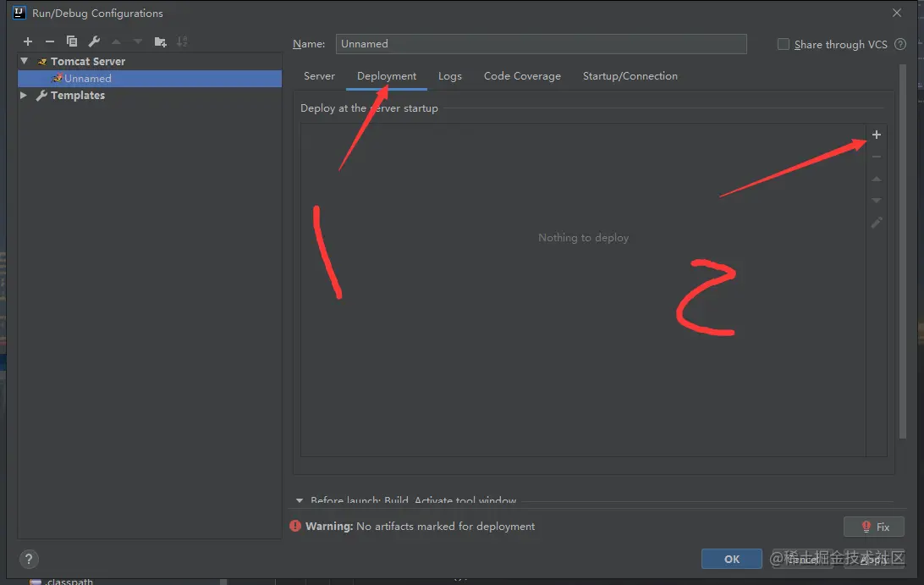Image resolution: width=924 pixels, height=585 pixels.
Task: Select the Unnamed Tomcat configuration
Action: click(x=150, y=79)
